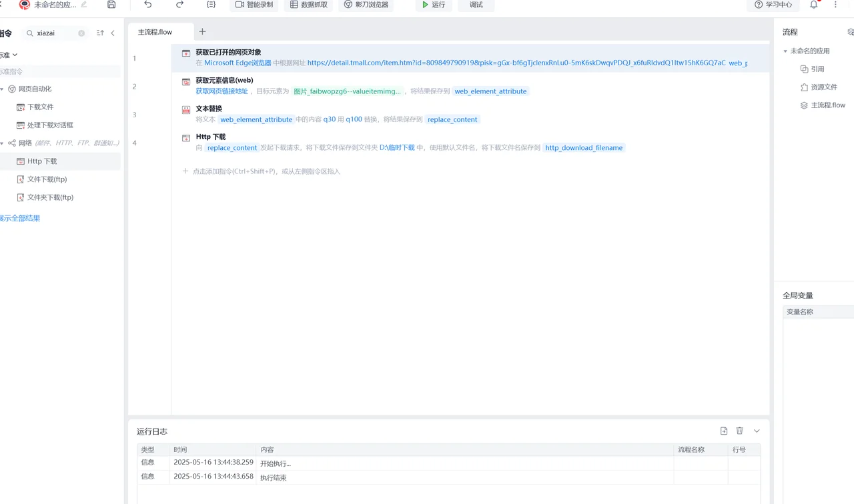
Task: Select Http 下载 in the instruction list
Action: [42, 161]
